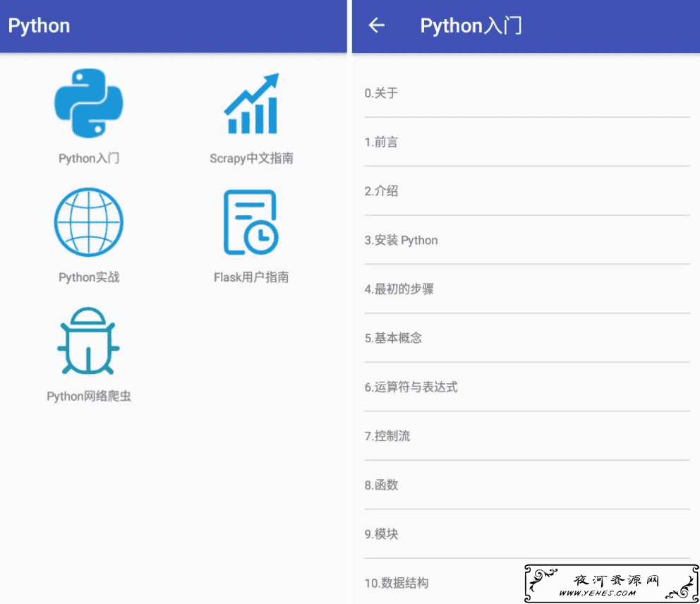Open chapter 7.控制流

[x=527, y=435]
